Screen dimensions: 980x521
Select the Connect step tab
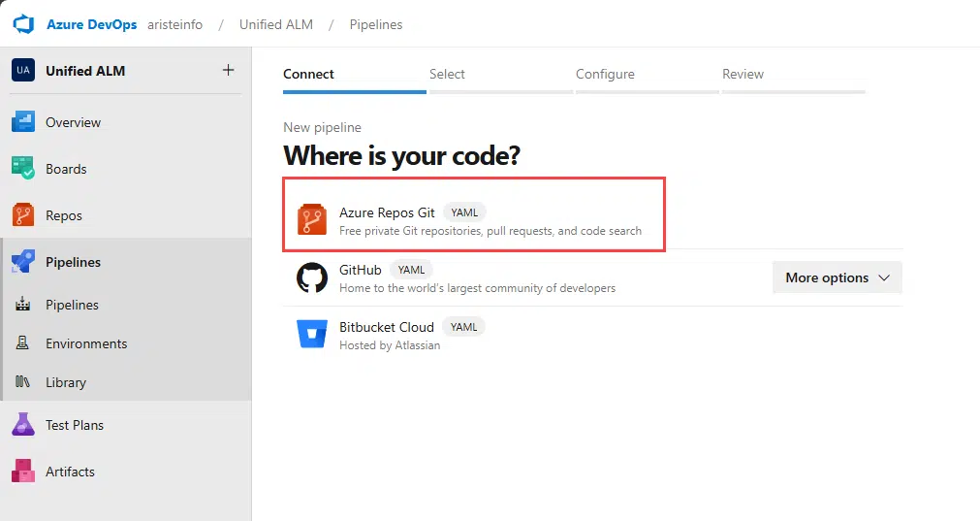pyautogui.click(x=355, y=79)
